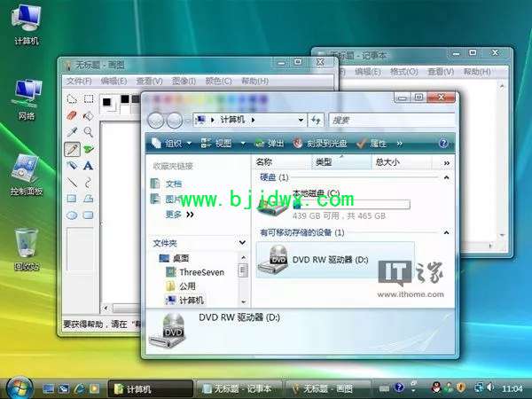Viewport: 532px width, 399px height.
Task: Choose the Line tool in Paint
Action: click(72, 182)
